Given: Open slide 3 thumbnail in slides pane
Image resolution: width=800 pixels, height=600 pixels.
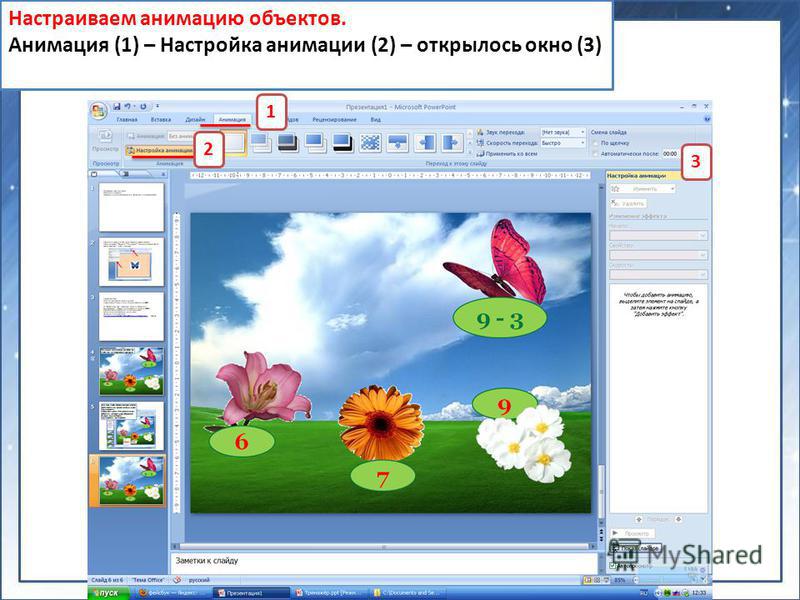Looking at the screenshot, I should [x=131, y=316].
